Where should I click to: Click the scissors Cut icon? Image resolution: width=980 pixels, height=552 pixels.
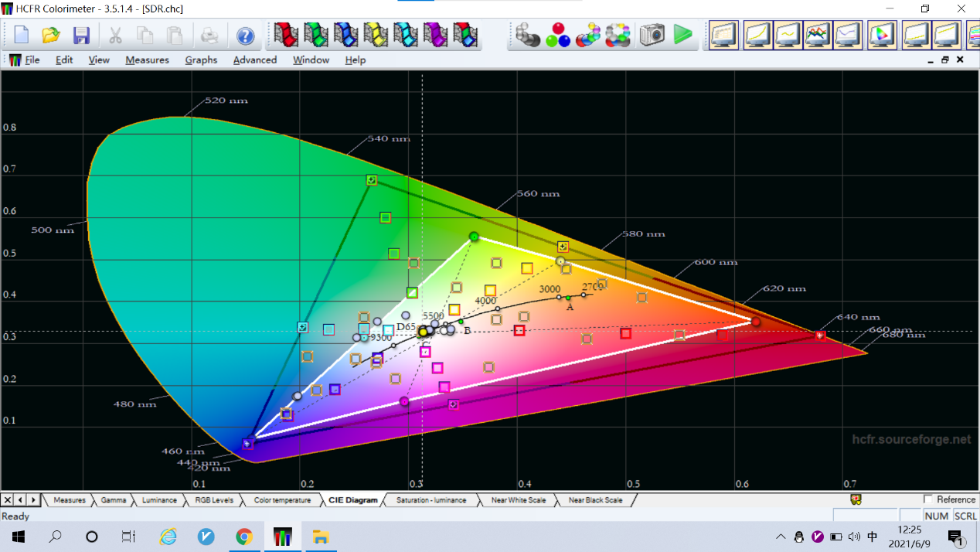[115, 35]
